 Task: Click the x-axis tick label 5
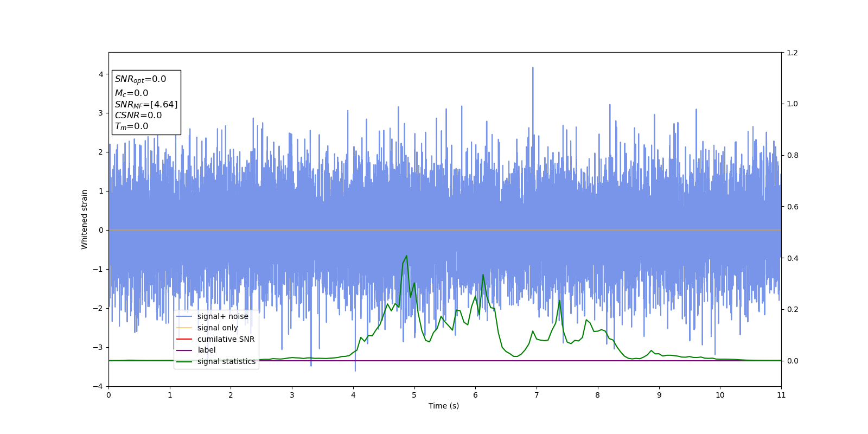pyautogui.click(x=414, y=395)
